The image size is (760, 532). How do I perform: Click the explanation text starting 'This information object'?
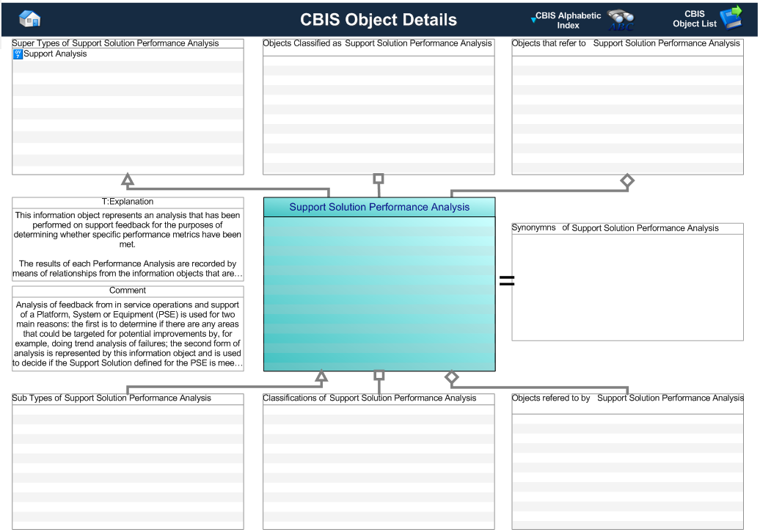pyautogui.click(x=128, y=244)
